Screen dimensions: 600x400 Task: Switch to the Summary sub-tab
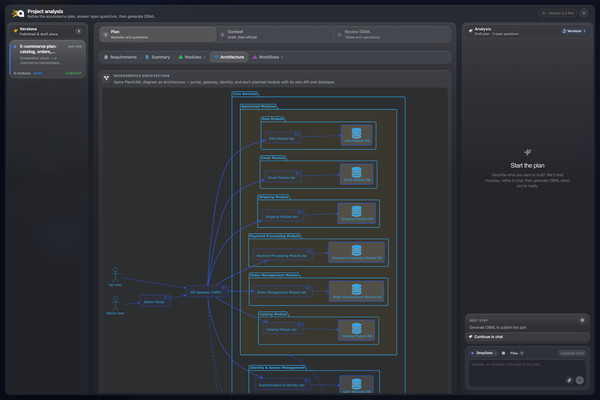(157, 57)
